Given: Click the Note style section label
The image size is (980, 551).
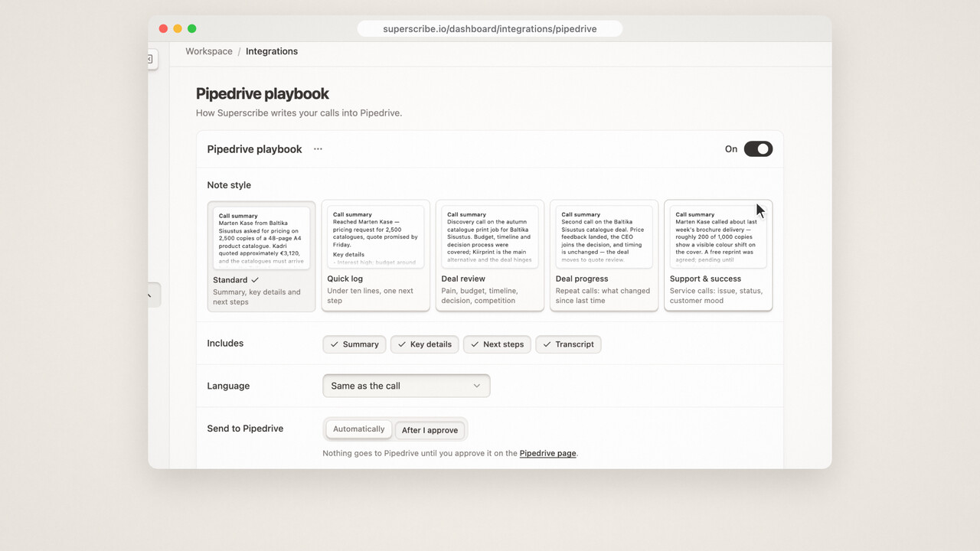Looking at the screenshot, I should pyautogui.click(x=229, y=185).
